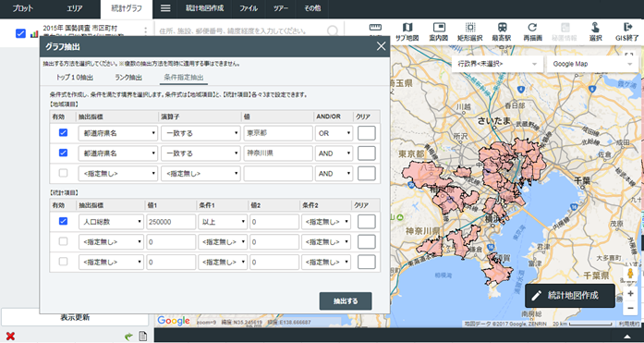This screenshot has height=343, width=644.
Task: Open the サブ地図 sub-map tool
Action: 407,32
